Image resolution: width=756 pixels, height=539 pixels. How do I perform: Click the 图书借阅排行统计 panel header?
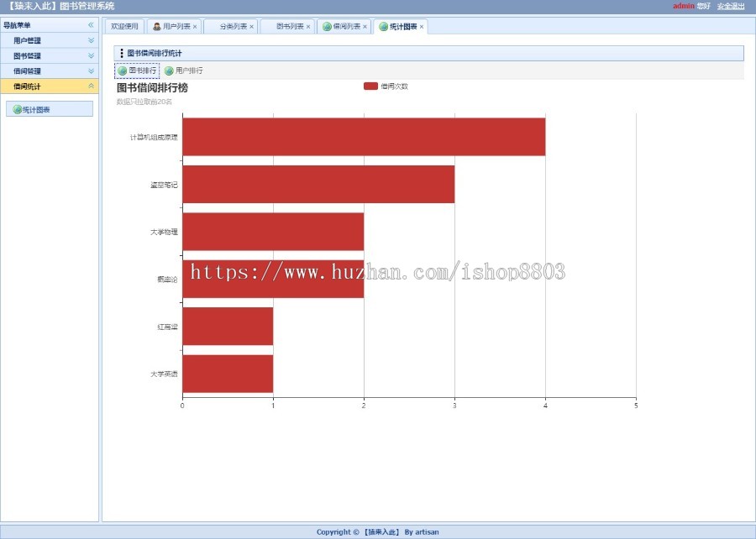pos(428,54)
